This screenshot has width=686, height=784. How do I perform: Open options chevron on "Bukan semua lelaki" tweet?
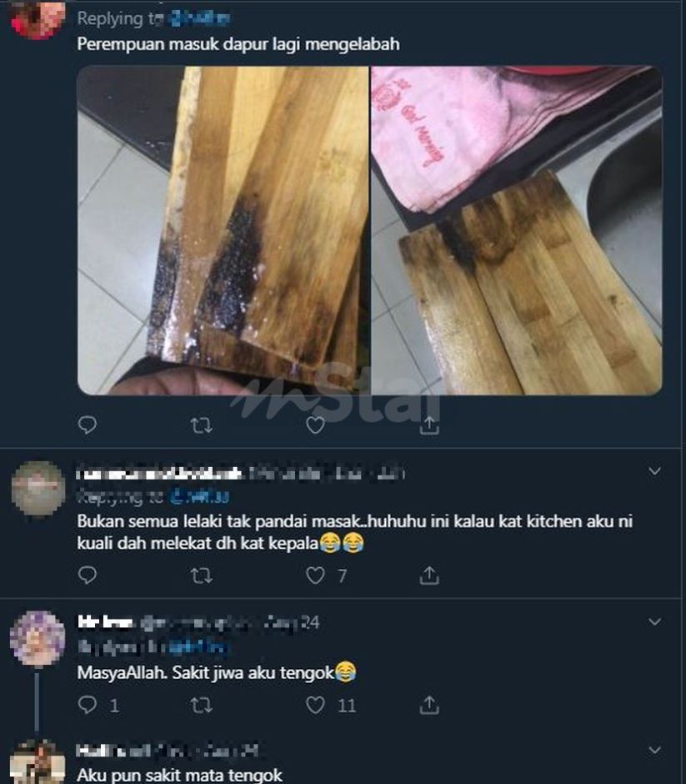coord(655,472)
